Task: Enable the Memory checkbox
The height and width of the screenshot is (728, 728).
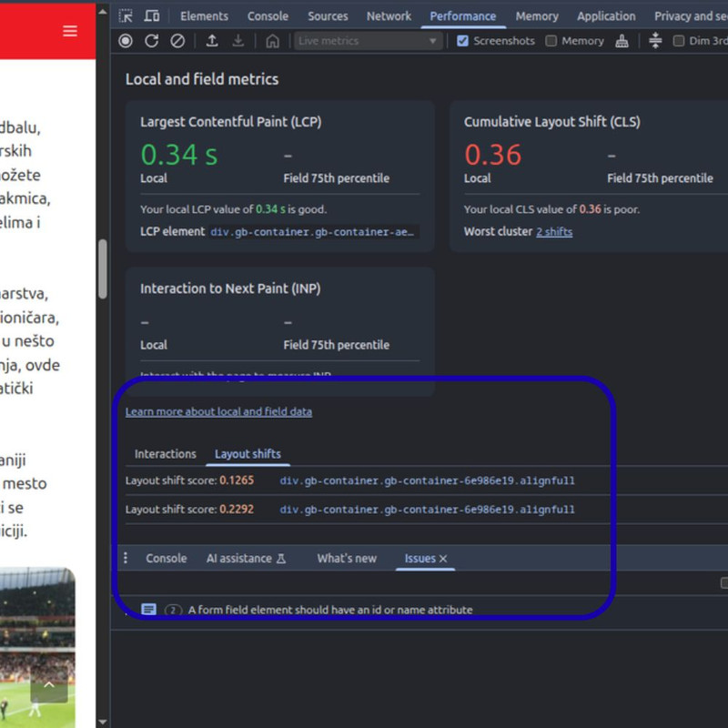Action: [x=551, y=41]
